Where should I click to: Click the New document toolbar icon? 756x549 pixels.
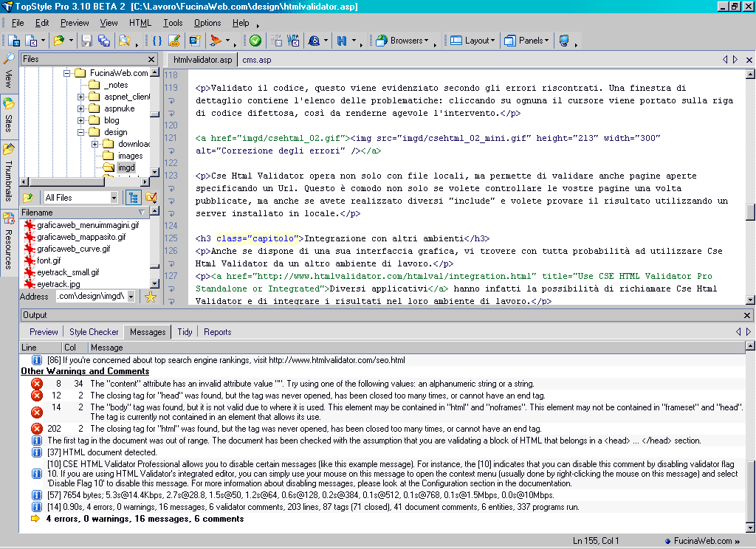pyautogui.click(x=14, y=41)
